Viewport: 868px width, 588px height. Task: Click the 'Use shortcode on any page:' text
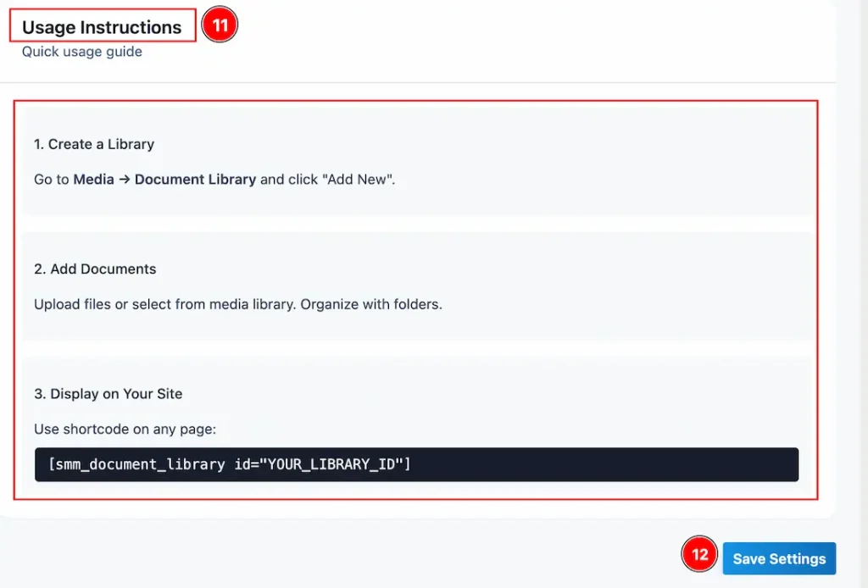click(125, 430)
